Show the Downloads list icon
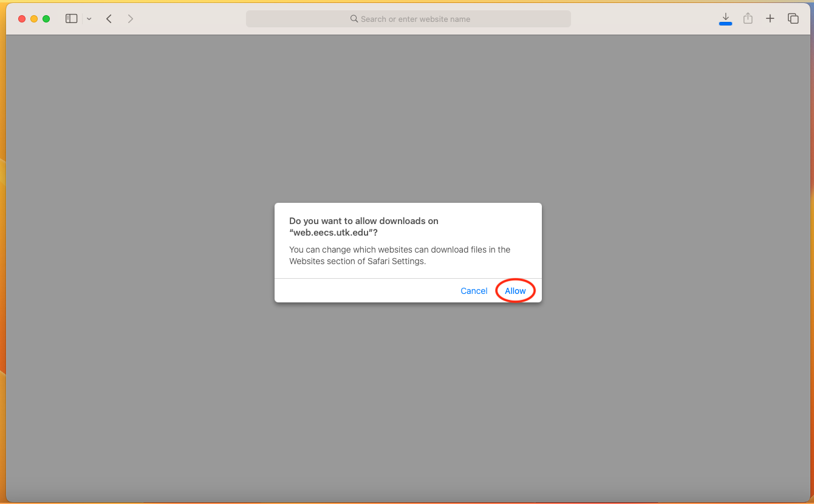Viewport: 814px width, 504px height. 725,17
